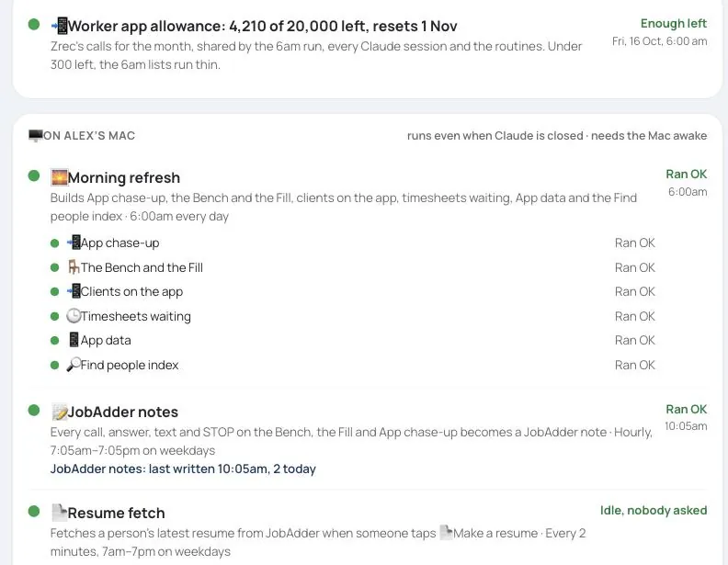Click the clock icon beside Timesheets waiting
728x565 pixels.
click(x=73, y=316)
